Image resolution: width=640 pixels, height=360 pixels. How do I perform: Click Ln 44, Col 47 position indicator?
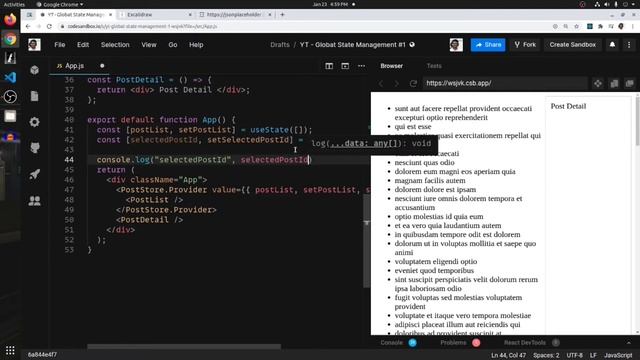pos(509,355)
